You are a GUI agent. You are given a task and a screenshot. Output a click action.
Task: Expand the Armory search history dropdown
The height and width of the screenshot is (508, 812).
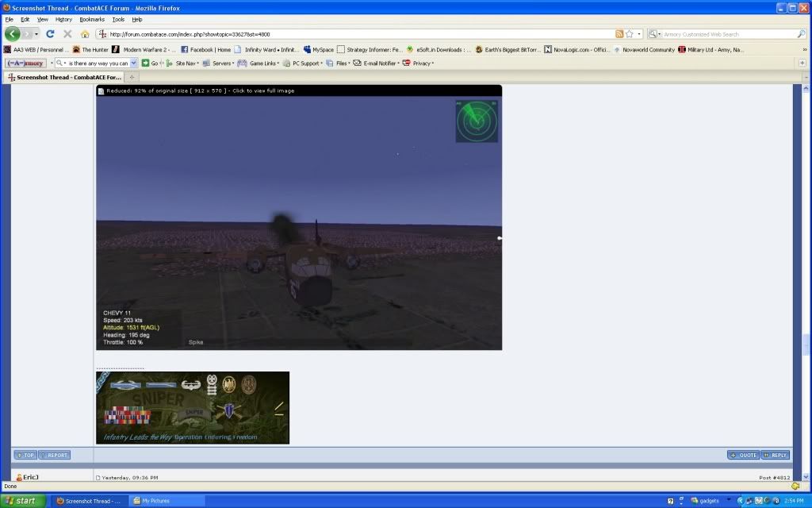click(x=133, y=63)
